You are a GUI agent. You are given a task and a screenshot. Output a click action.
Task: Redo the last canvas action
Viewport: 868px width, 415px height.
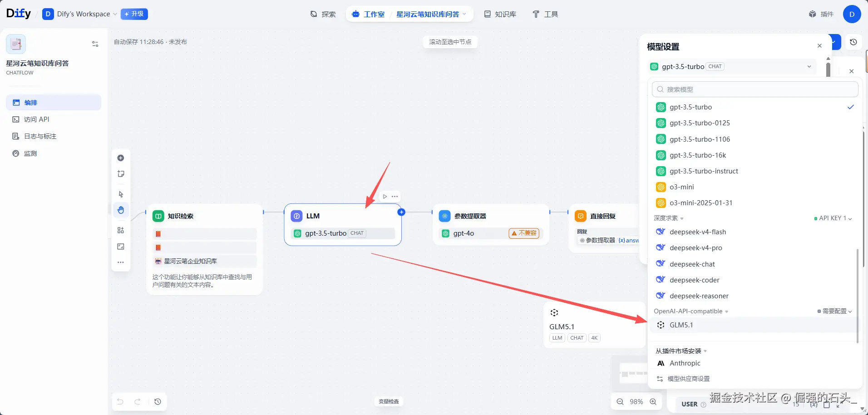pyautogui.click(x=138, y=401)
